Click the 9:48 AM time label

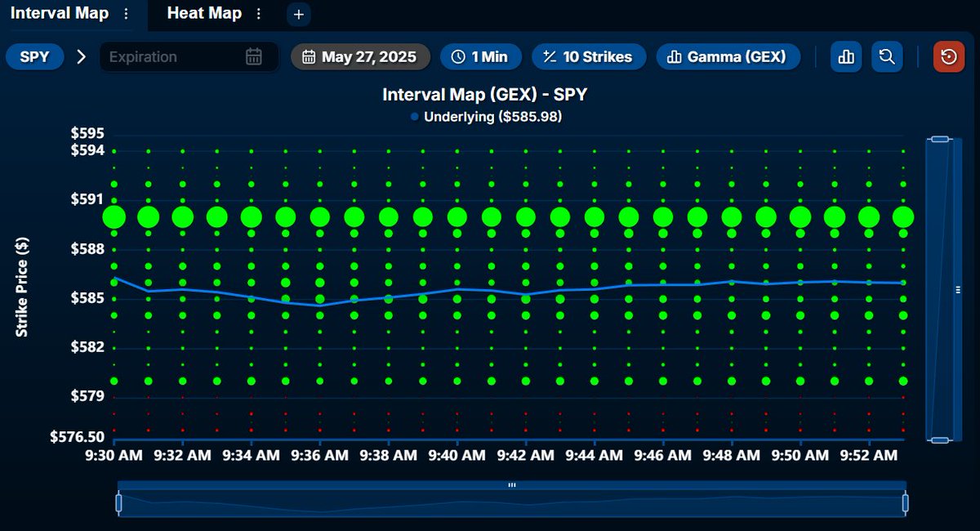[732, 454]
